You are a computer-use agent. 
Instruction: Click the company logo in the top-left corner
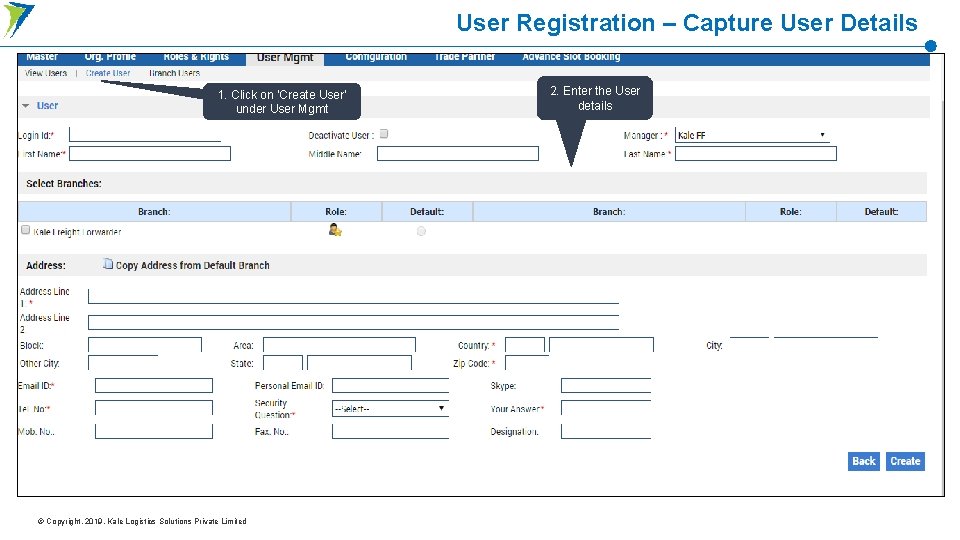18,19
